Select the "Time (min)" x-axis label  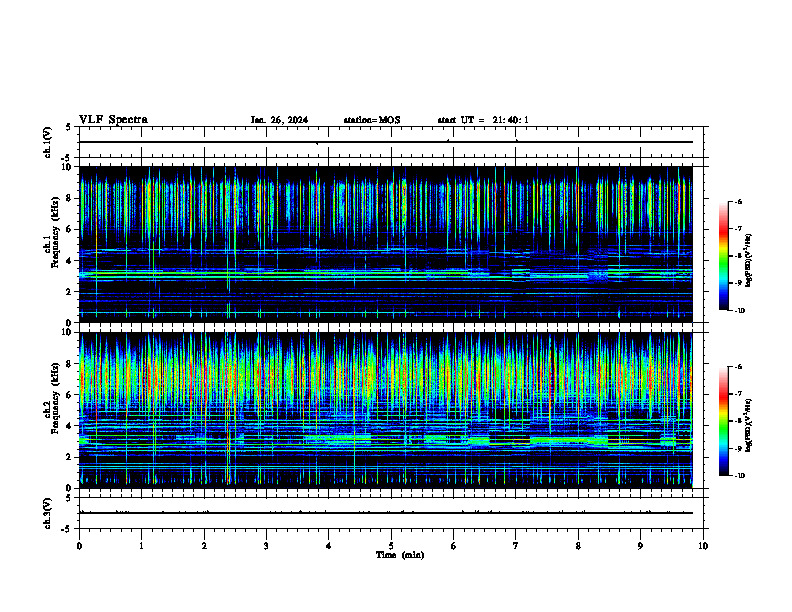click(400, 555)
